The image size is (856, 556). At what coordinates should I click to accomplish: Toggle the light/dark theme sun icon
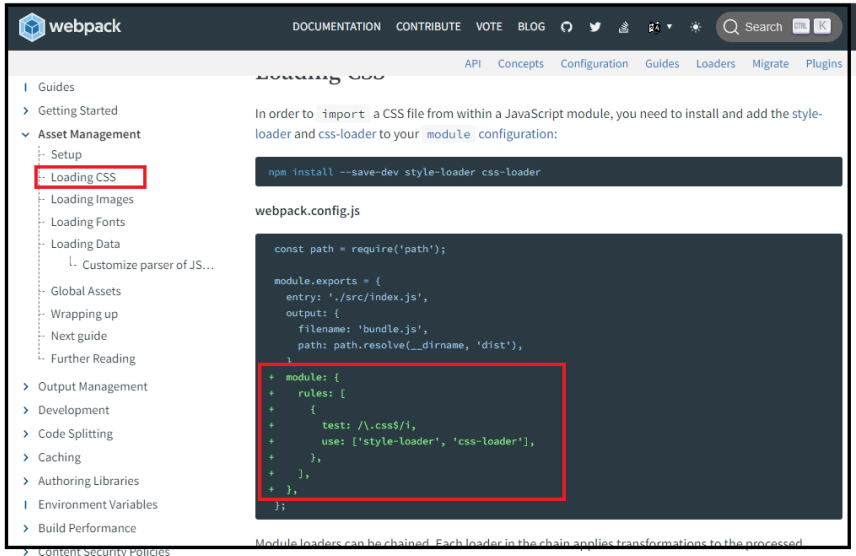click(x=696, y=27)
